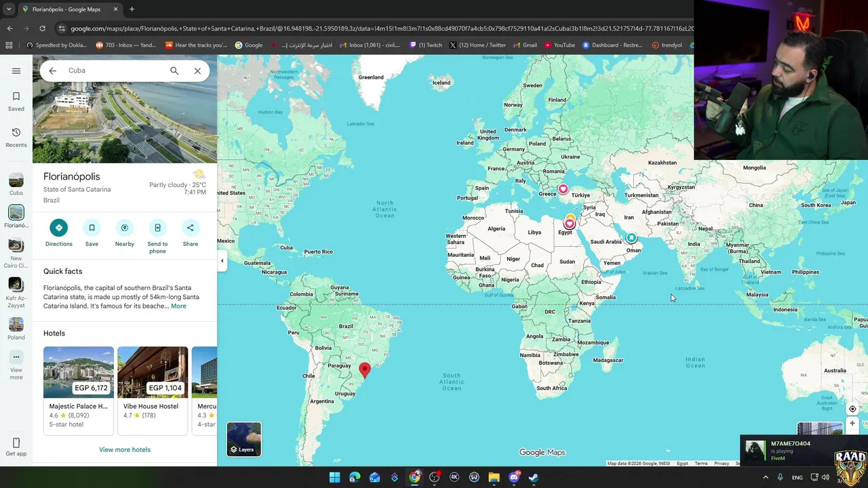
Task: Show hidden system tray icons
Action: (766, 477)
